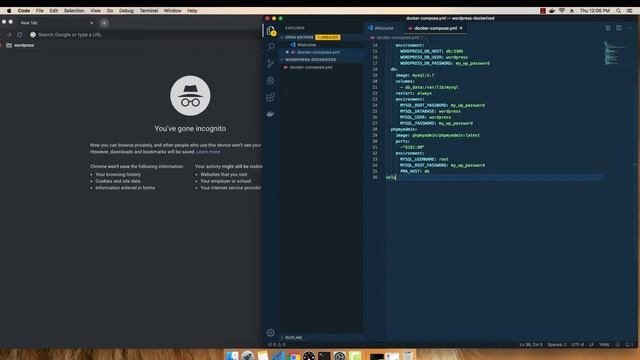Open the Source Control view in VS Code
Image resolution: width=640 pixels, height=360 pixels.
tap(271, 63)
